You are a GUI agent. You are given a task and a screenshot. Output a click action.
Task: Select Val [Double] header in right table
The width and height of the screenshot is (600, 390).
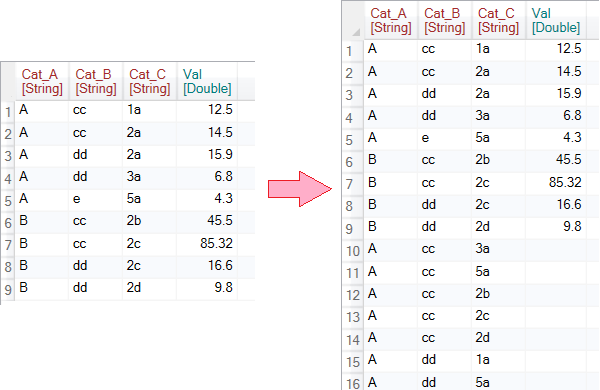556,21
